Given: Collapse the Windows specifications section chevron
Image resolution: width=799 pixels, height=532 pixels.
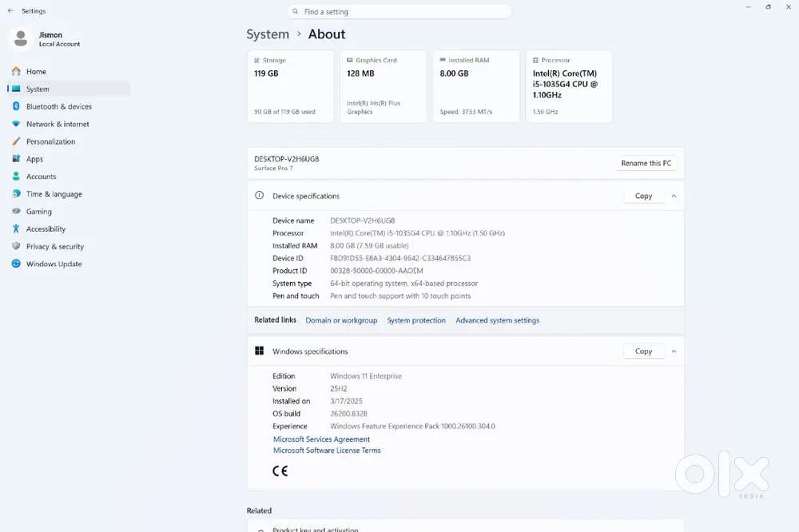Looking at the screenshot, I should pyautogui.click(x=674, y=351).
